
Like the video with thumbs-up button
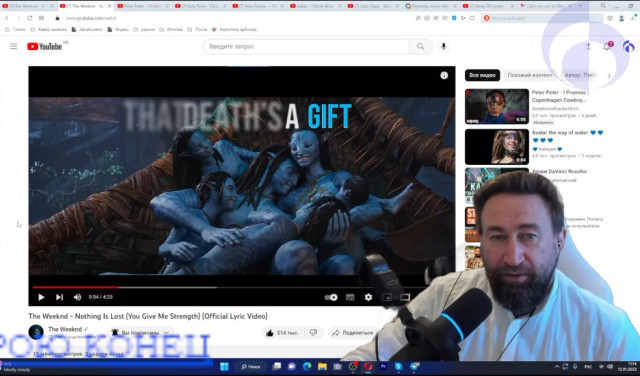tap(282, 333)
